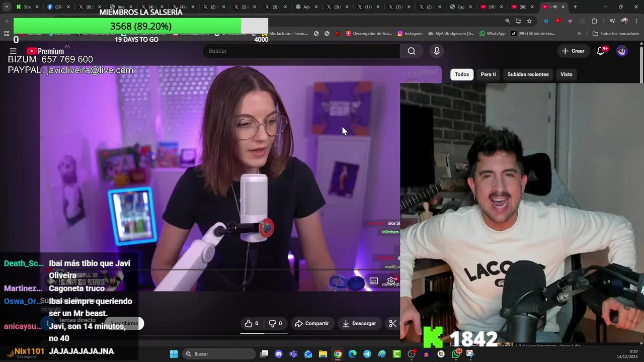Open the browser zoom magnifier icon
This screenshot has width=644, height=362.
click(x=508, y=21)
